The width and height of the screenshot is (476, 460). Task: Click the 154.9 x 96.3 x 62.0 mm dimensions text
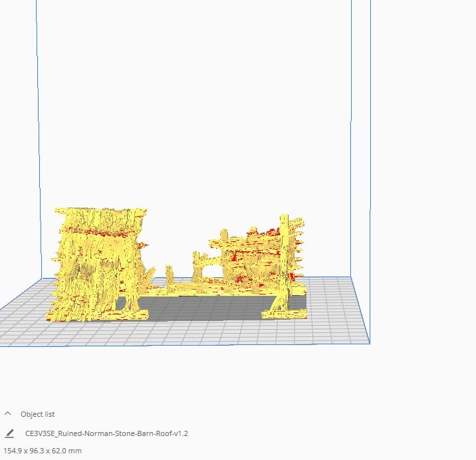[x=43, y=451]
